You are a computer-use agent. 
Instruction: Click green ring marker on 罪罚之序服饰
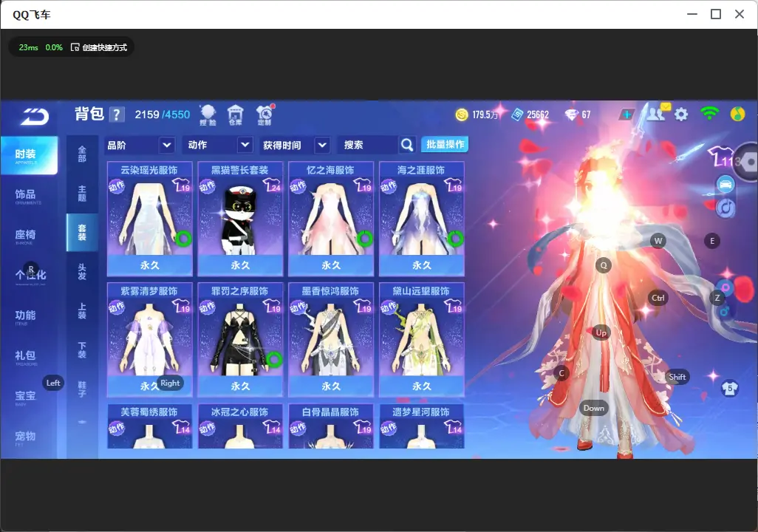(x=274, y=359)
